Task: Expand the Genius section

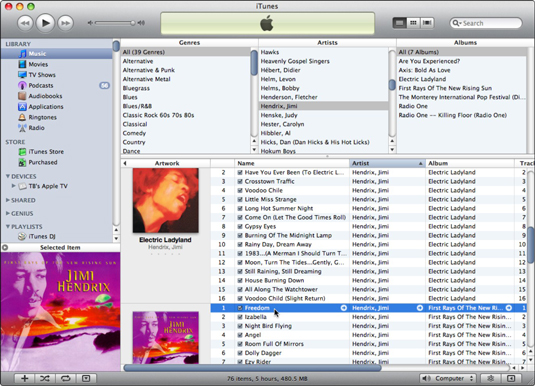Action: coord(8,213)
